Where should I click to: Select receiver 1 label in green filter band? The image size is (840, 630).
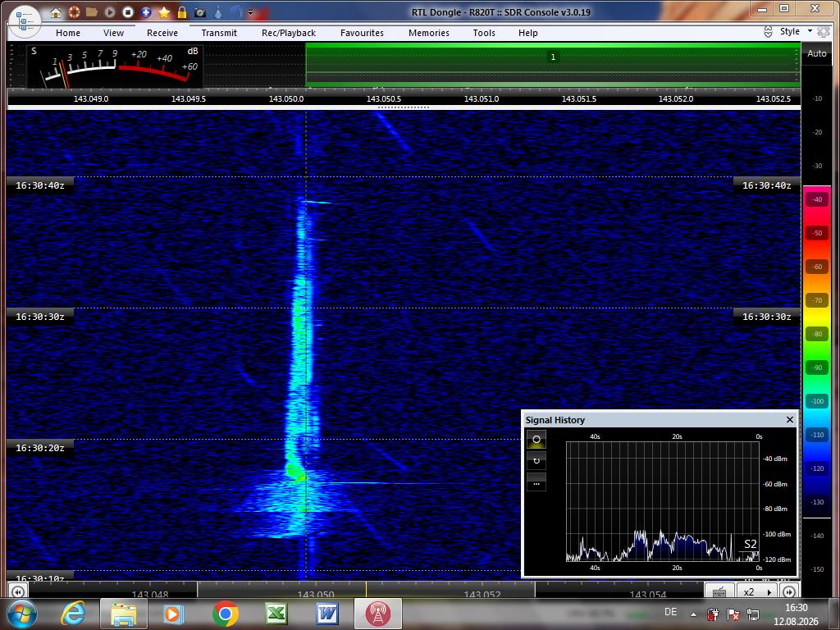click(x=553, y=57)
